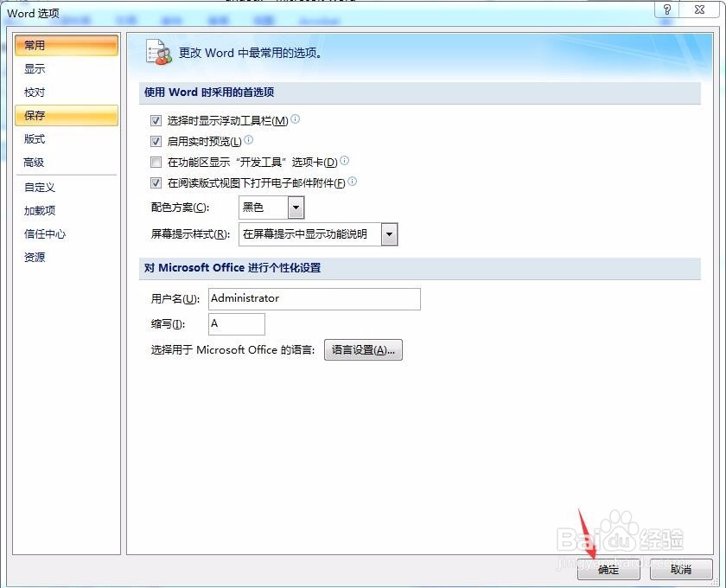
Task: Toggle 在阅读版式视图下打开电子邮件附件 checkbox
Action: [156, 183]
